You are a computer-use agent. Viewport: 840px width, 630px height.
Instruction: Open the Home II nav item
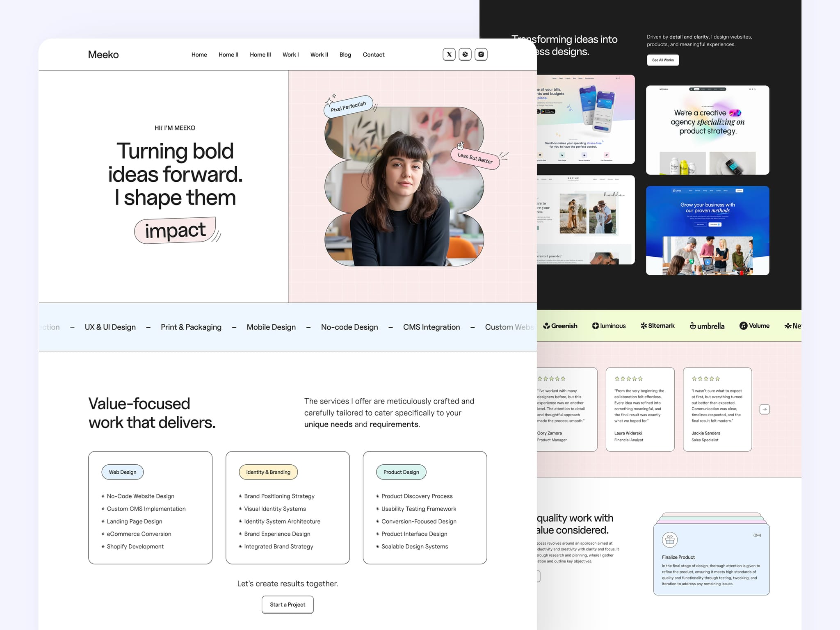228,55
